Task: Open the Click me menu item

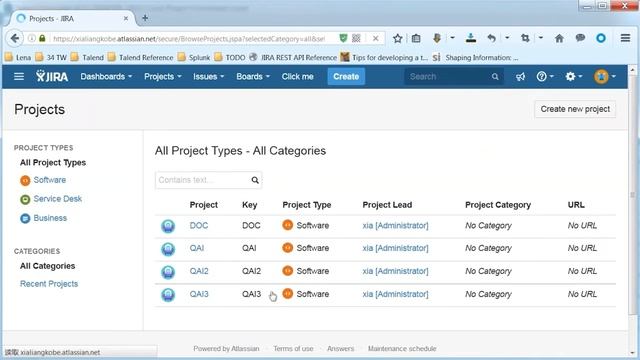Action: click(x=298, y=76)
